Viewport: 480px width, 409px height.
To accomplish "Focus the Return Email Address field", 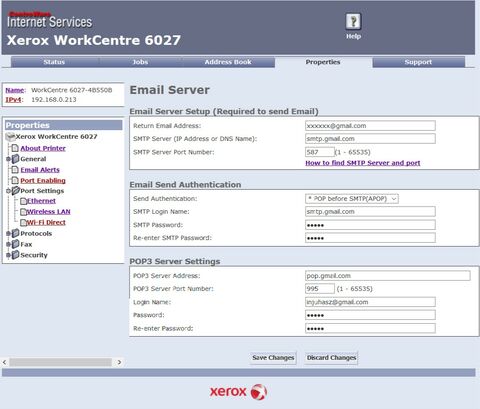I will pos(370,126).
